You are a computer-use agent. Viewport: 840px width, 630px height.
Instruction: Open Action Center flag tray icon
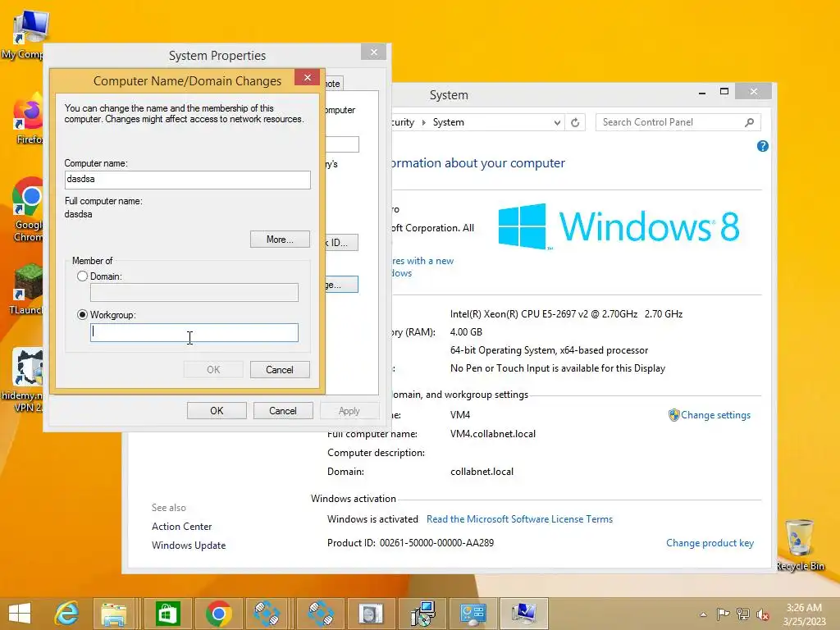pyautogui.click(x=723, y=614)
